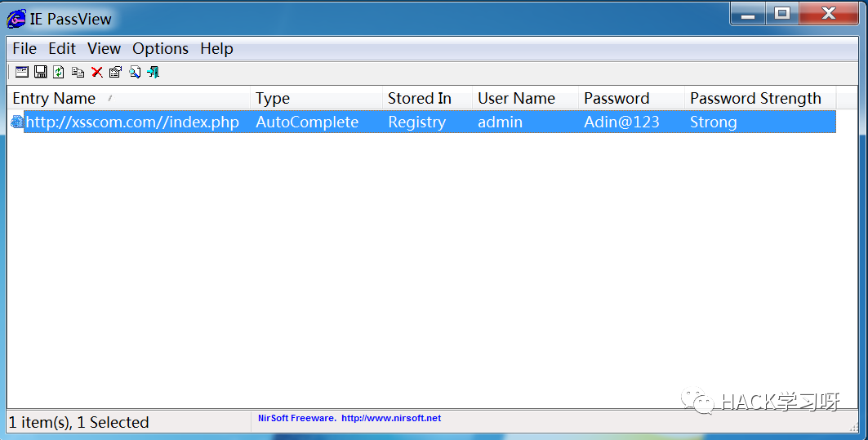Click the '1 item(s), 1 Selected' status text
868x440 pixels.
79,422
